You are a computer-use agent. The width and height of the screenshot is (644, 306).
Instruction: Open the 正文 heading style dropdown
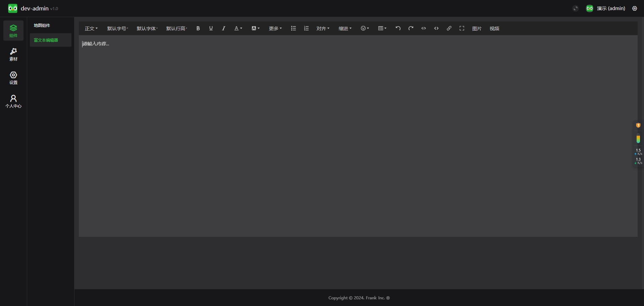click(91, 29)
